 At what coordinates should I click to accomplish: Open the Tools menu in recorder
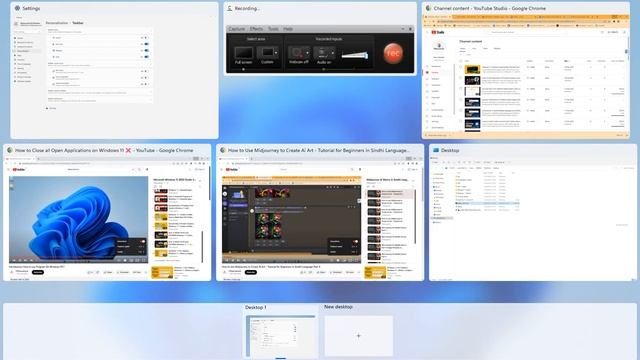(273, 29)
